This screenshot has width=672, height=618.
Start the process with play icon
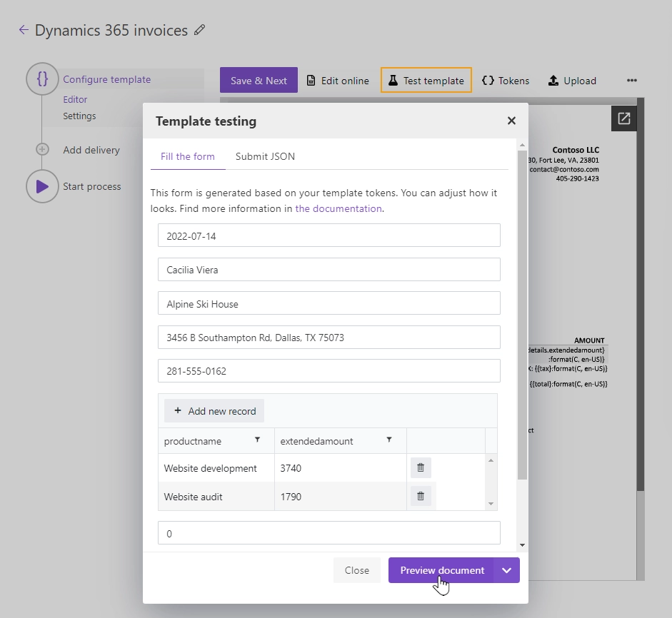[42, 186]
